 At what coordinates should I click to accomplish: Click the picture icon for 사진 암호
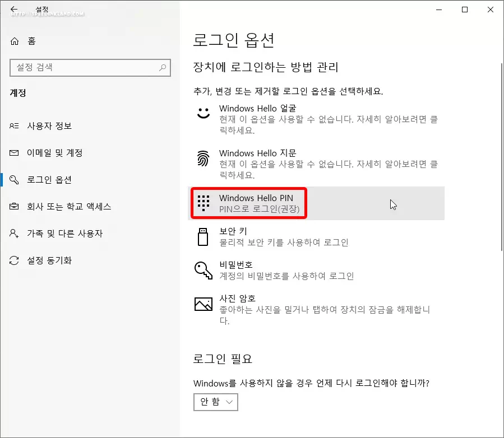(204, 304)
